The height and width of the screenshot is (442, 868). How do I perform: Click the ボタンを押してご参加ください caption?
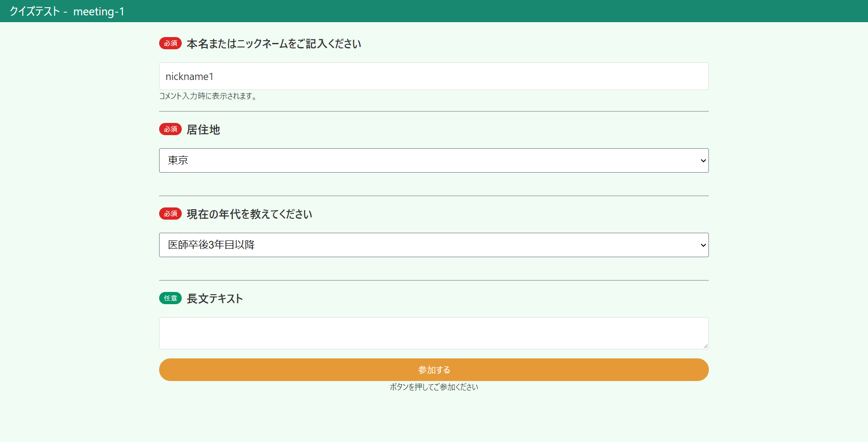click(434, 387)
